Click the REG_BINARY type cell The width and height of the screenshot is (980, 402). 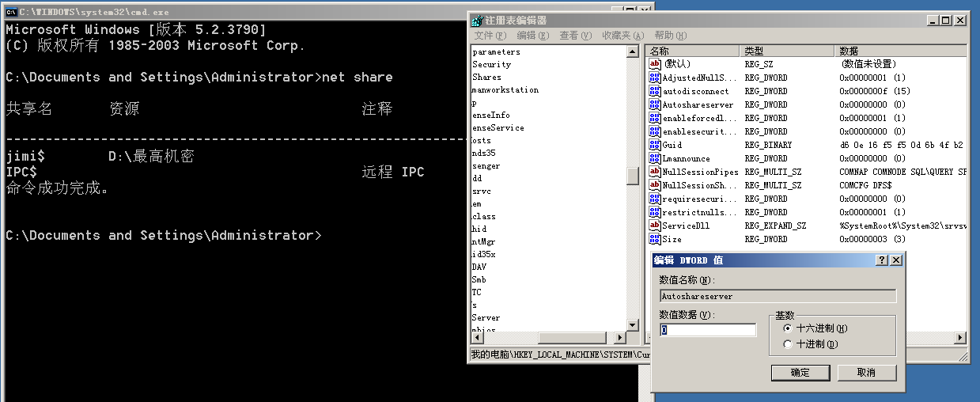767,145
